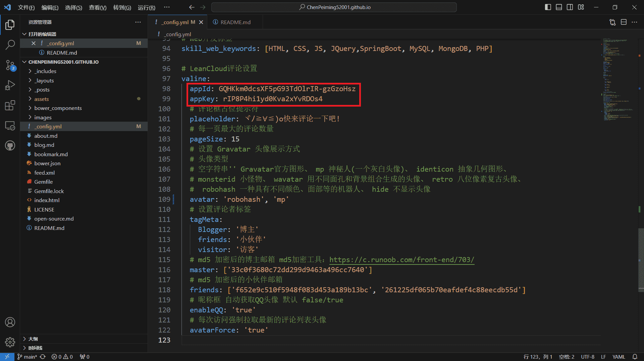
Task: Change language mode from YAML
Action: click(x=619, y=357)
